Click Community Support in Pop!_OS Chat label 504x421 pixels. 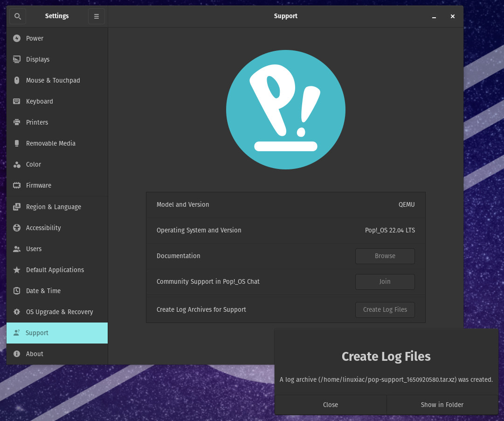pos(208,281)
